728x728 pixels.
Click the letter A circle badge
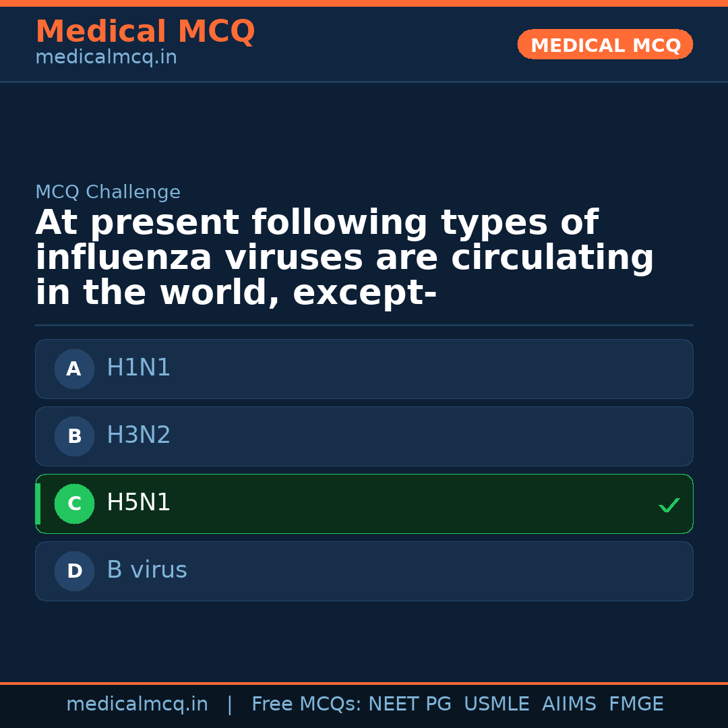[74, 369]
